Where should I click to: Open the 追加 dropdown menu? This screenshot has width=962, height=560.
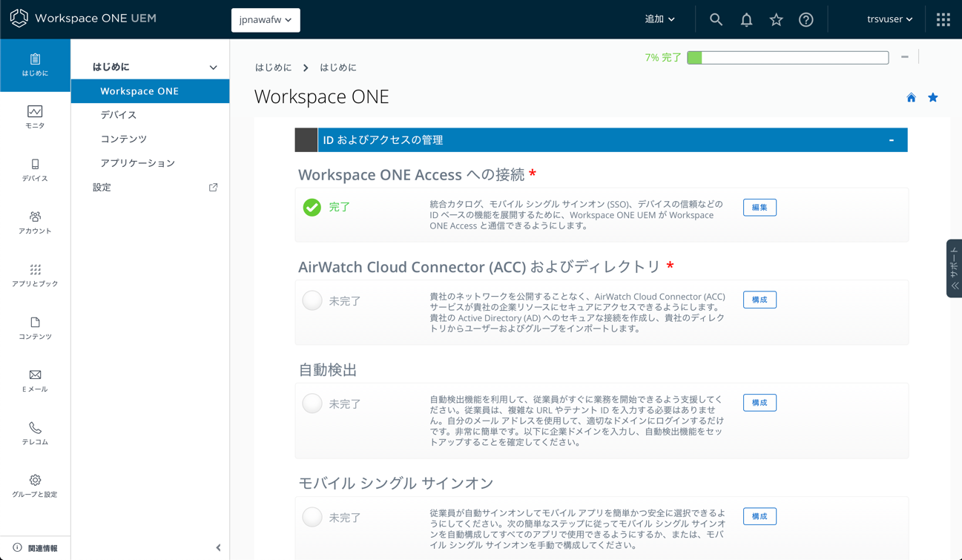[659, 19]
